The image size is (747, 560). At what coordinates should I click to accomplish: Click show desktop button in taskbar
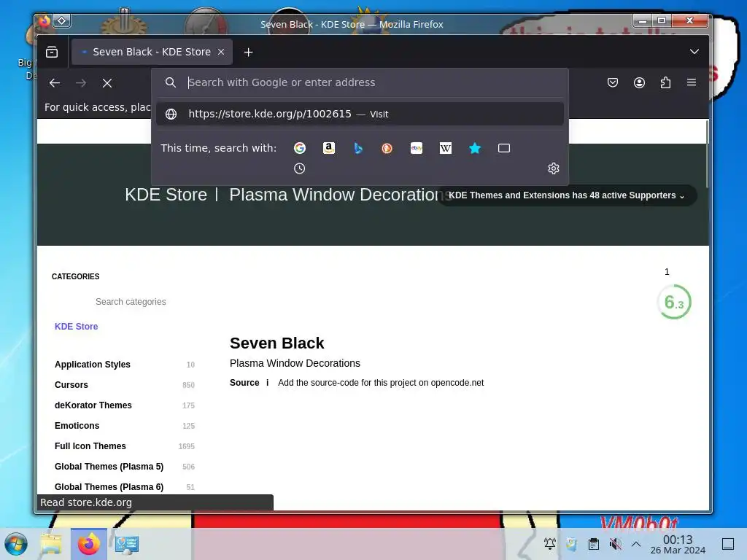coord(728,544)
